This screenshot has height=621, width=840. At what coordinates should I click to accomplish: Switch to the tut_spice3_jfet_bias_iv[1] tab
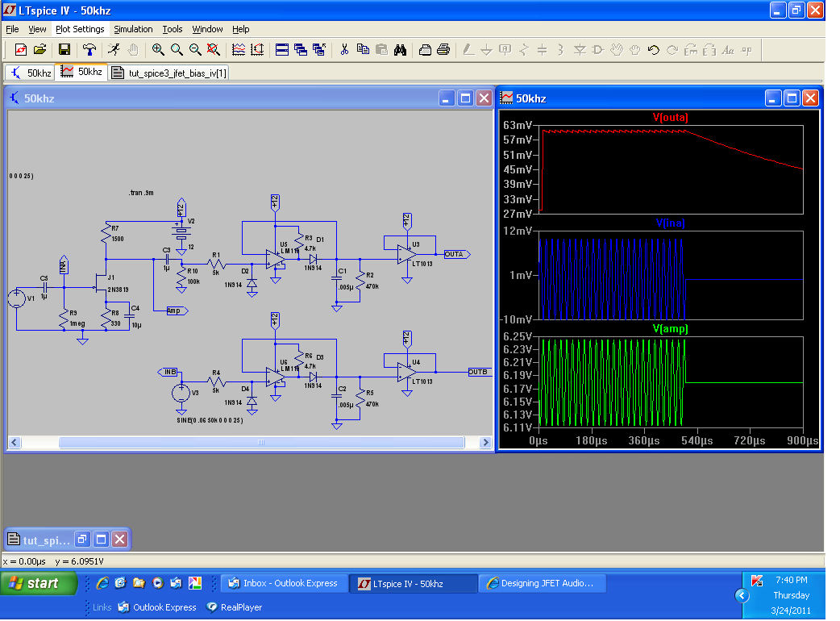pyautogui.click(x=169, y=73)
